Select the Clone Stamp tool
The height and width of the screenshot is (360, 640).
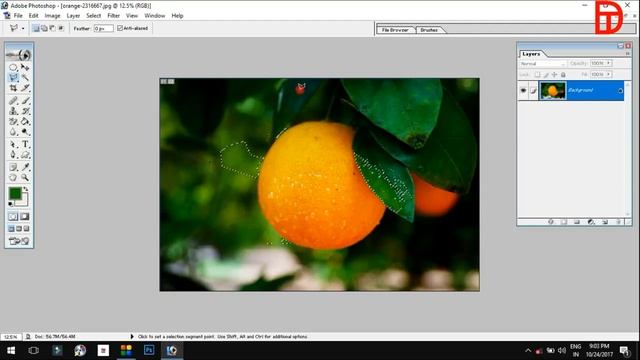pyautogui.click(x=13, y=111)
